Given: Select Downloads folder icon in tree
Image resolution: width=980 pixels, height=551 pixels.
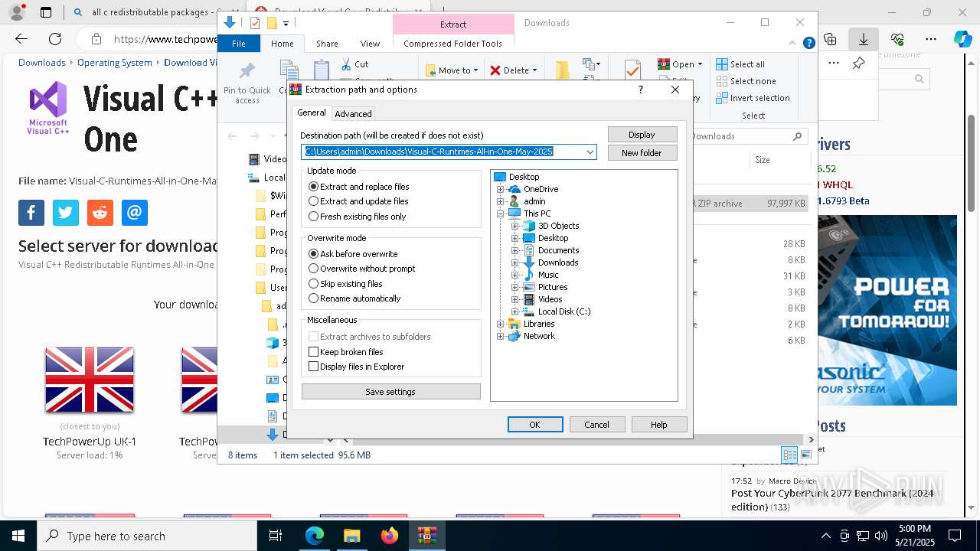Looking at the screenshot, I should click(x=529, y=262).
